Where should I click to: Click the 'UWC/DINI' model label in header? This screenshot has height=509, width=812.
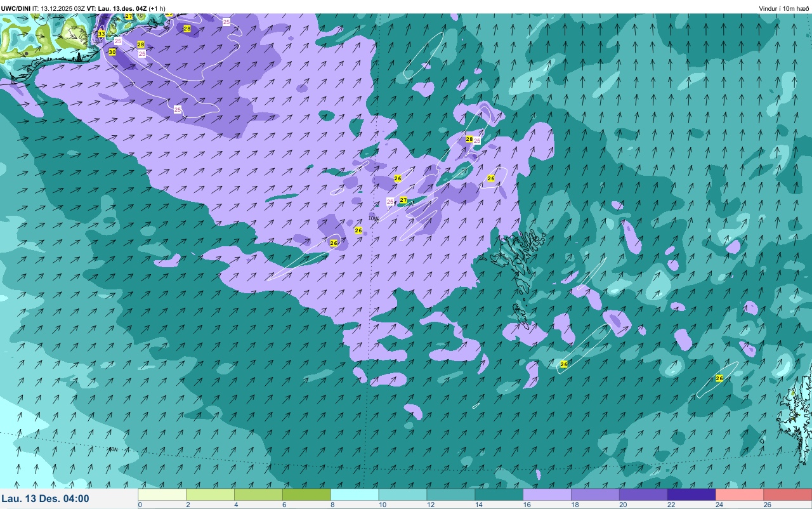tap(15, 8)
